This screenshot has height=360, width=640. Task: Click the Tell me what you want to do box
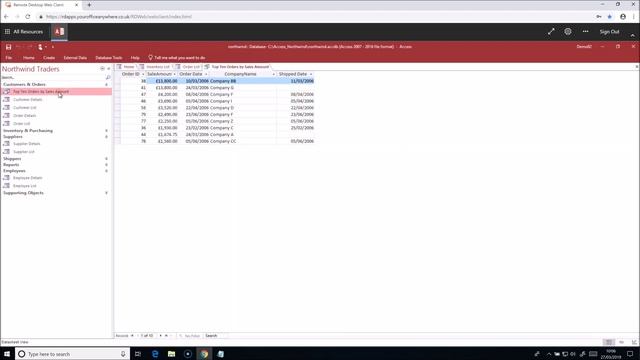[177, 58]
